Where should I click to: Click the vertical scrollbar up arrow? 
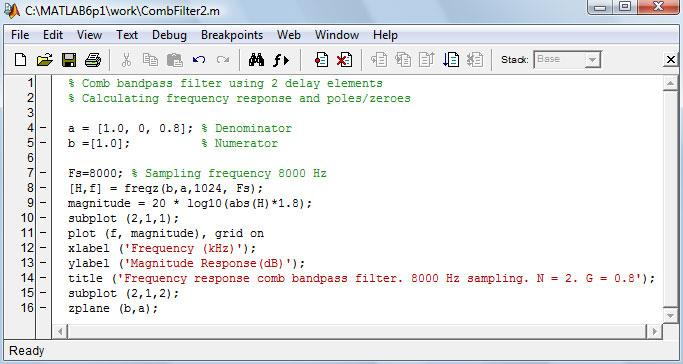(x=670, y=83)
